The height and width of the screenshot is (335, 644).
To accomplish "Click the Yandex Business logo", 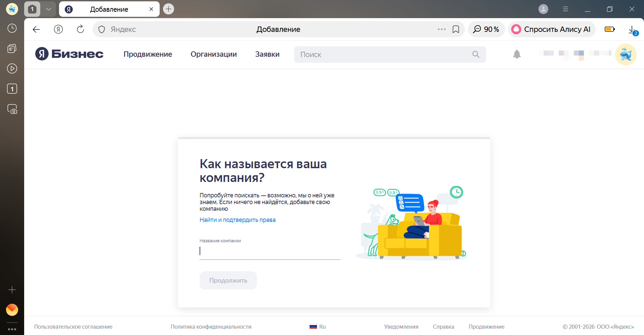I will 69,54.
